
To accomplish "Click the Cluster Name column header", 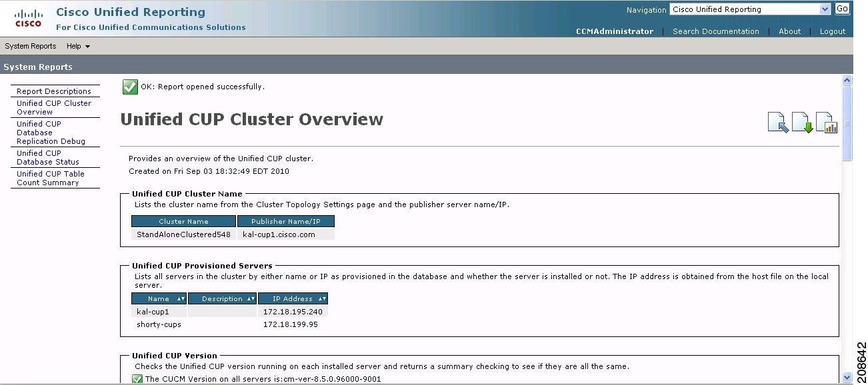I will 183,221.
